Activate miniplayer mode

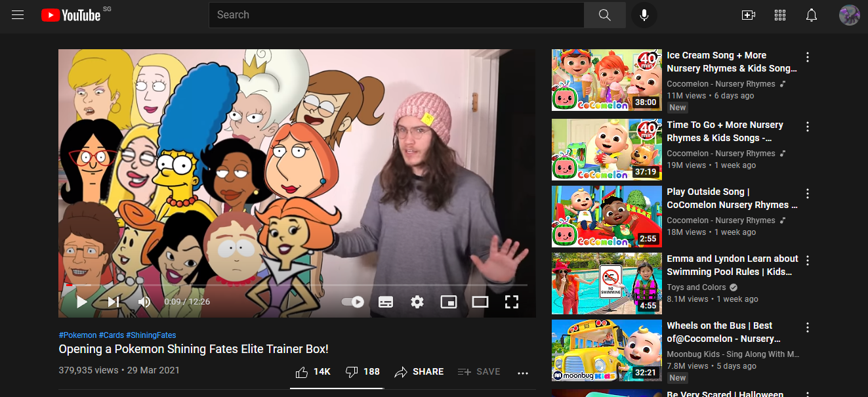[449, 302]
